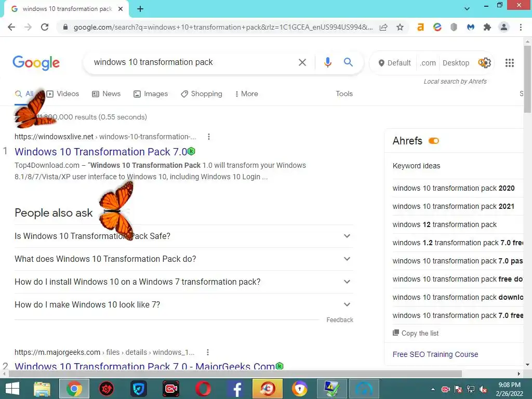This screenshot has height=399, width=532.
Task: Click the URL in the address bar
Action: pyautogui.click(x=223, y=27)
